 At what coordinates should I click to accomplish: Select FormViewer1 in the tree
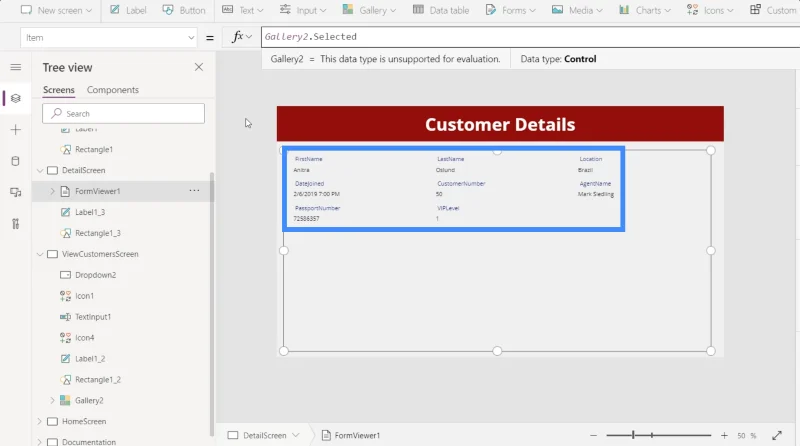coord(97,191)
